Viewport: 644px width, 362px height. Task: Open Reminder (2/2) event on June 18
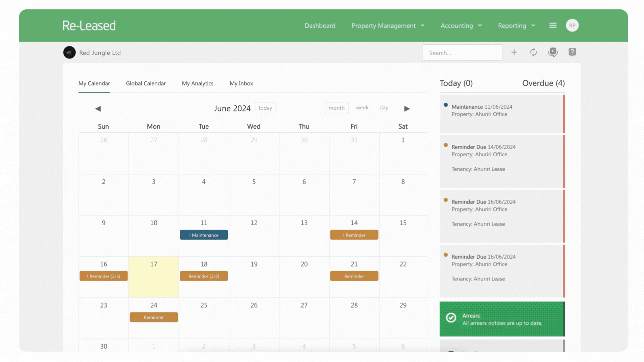click(x=204, y=276)
